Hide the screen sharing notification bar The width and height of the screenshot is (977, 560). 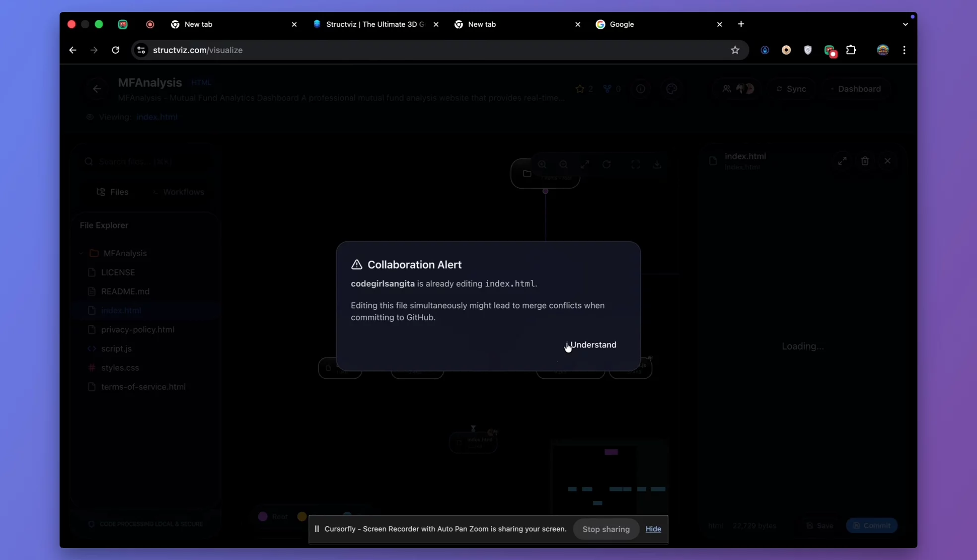pos(653,529)
